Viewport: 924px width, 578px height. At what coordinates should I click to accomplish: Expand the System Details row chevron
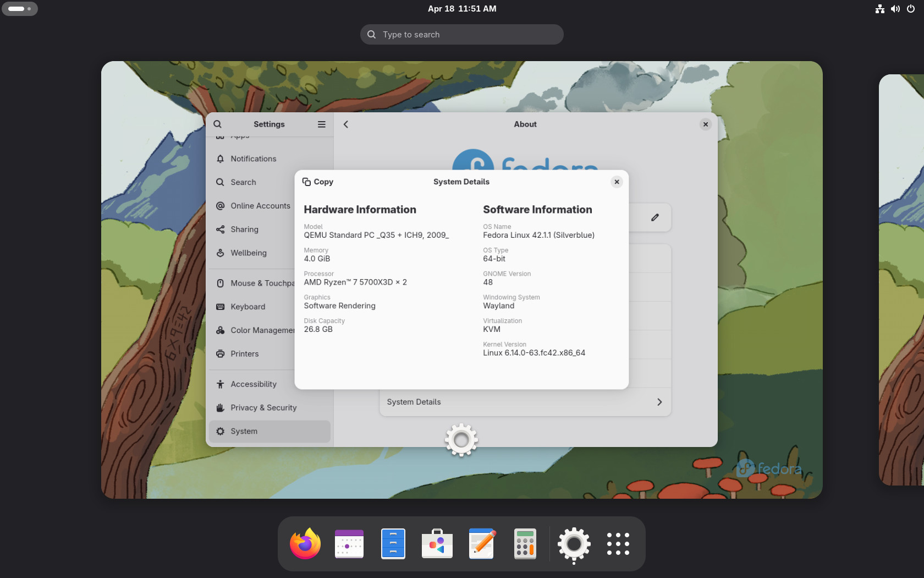pos(659,402)
